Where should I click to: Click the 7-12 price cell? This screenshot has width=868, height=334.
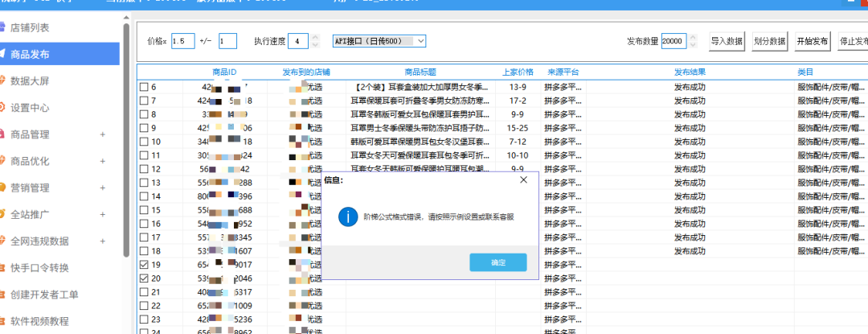click(518, 142)
